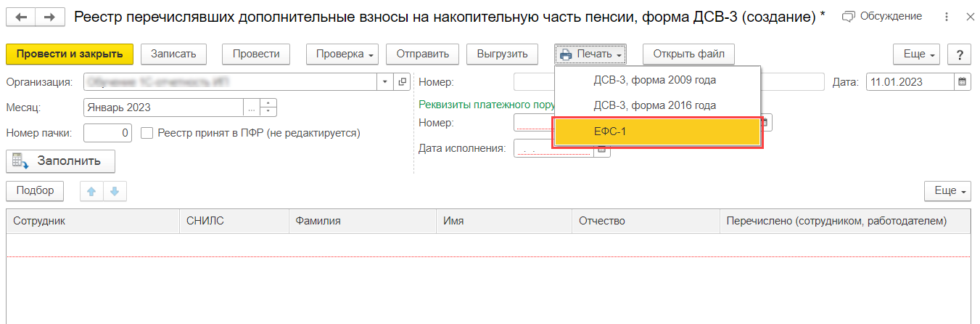The image size is (980, 324).
Task: Open the top toolbar Еще menu
Action: [917, 54]
